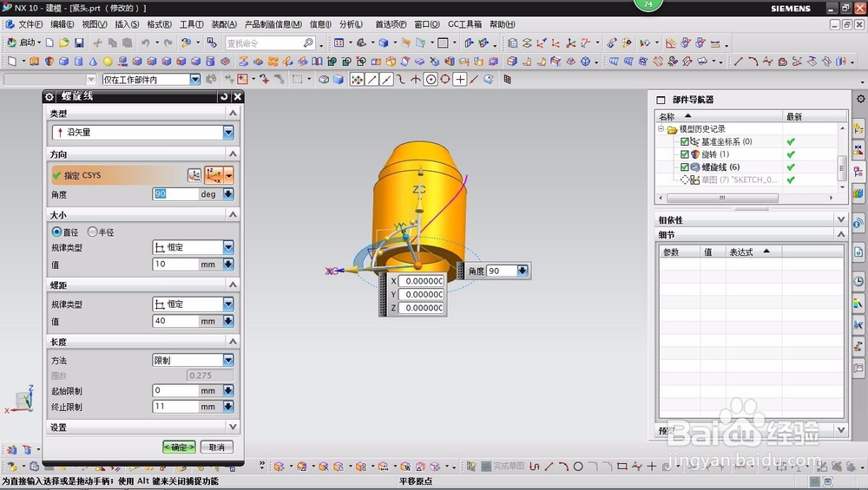Collapse the 类型 section

(x=233, y=114)
